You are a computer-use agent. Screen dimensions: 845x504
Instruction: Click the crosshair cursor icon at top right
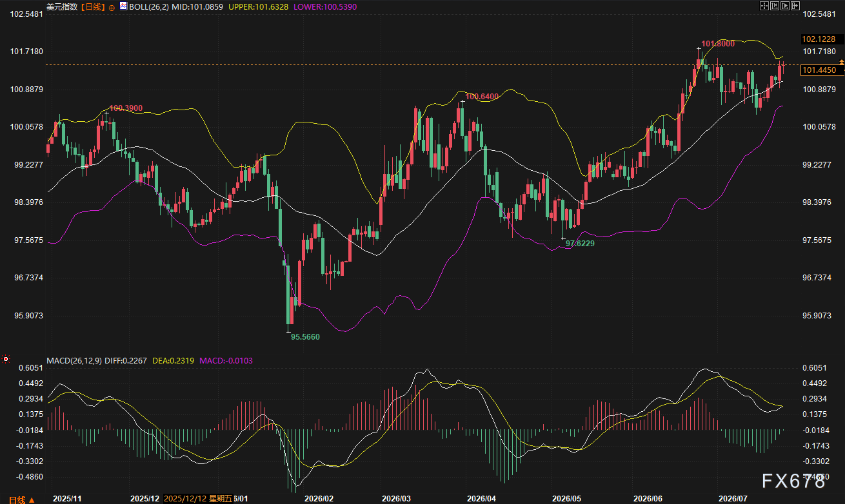pyautogui.click(x=764, y=6)
